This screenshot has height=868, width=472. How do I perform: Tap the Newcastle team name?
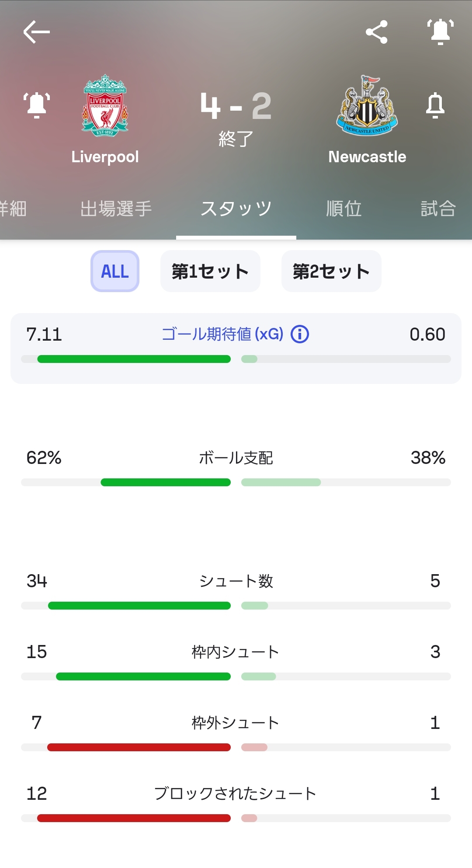(x=367, y=157)
